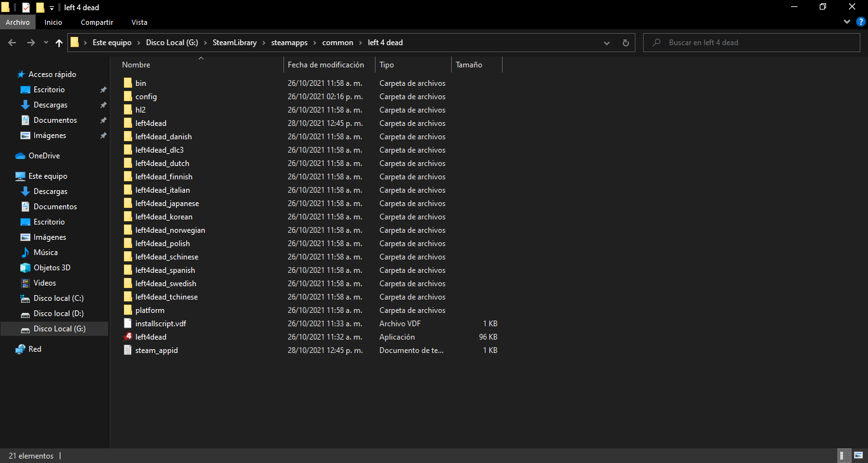The width and height of the screenshot is (868, 463).
Task: Click the New folder icon in the title bar
Action: click(40, 8)
